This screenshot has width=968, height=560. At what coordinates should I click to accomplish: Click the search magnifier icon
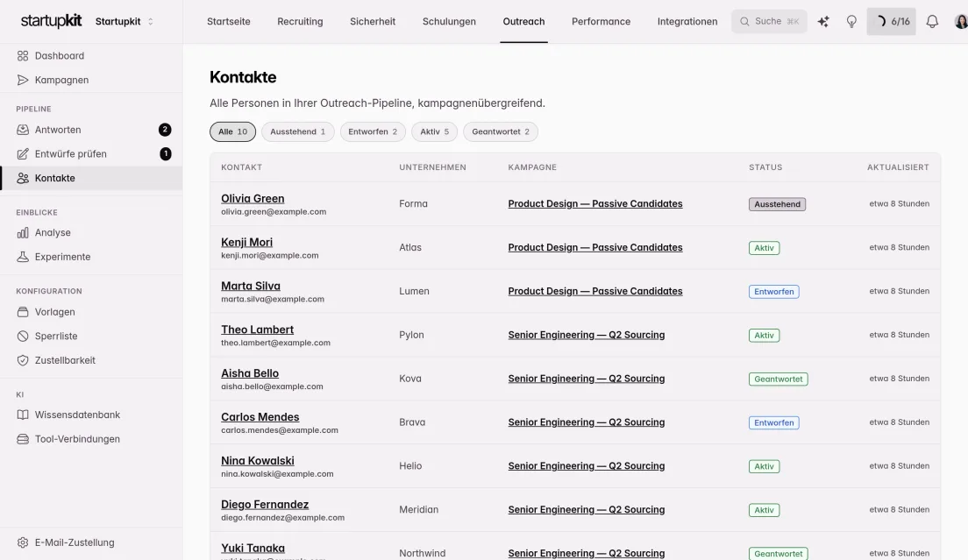point(744,22)
